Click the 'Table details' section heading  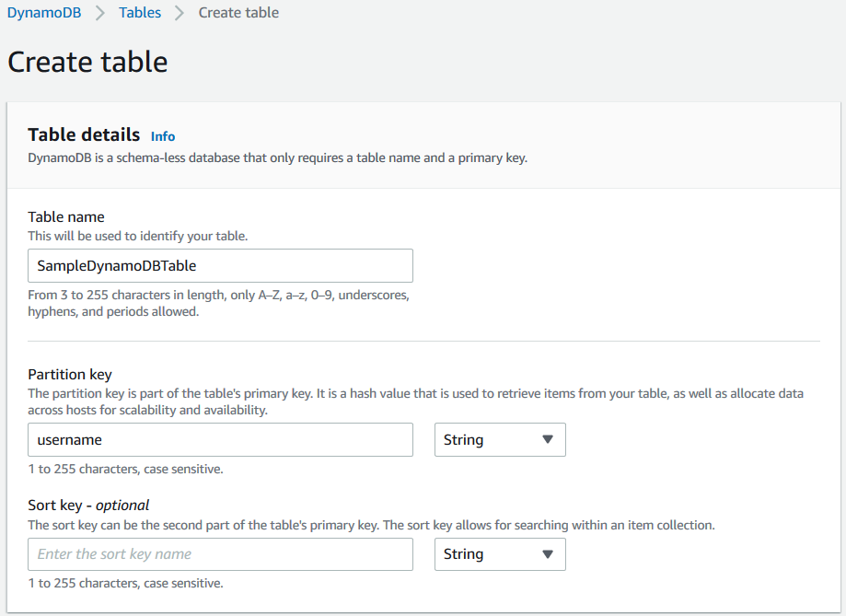[x=84, y=134]
